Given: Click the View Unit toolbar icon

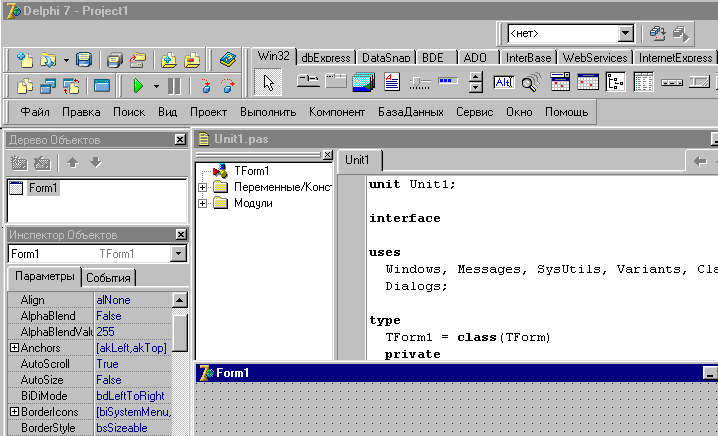Looking at the screenshot, I should 25,86.
